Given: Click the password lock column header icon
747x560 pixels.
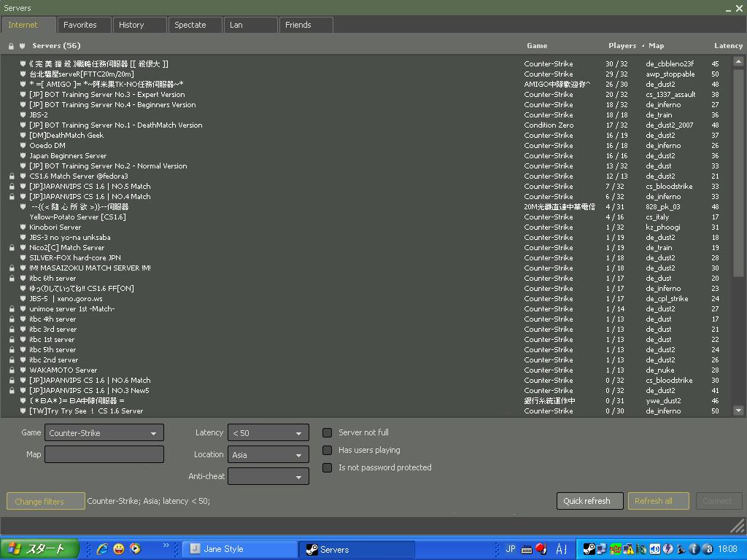Looking at the screenshot, I should (11, 46).
